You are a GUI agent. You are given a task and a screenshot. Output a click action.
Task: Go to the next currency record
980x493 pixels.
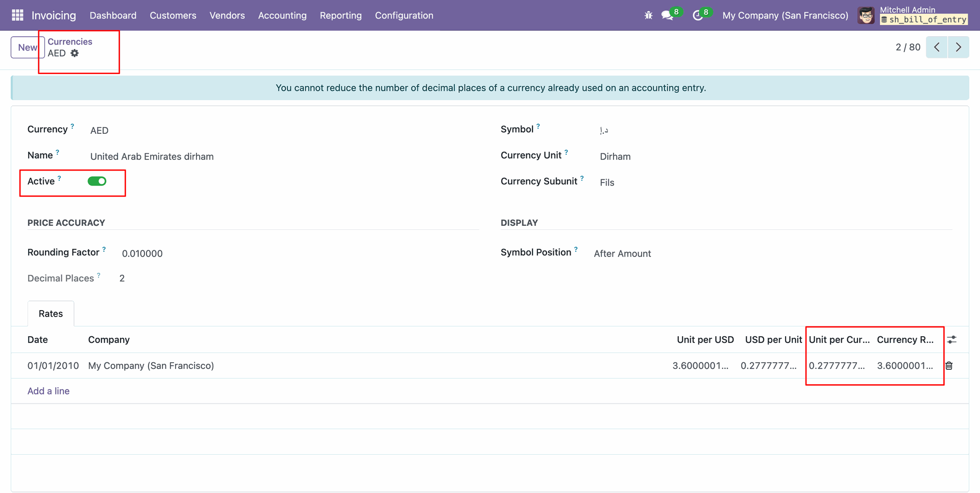click(x=958, y=48)
